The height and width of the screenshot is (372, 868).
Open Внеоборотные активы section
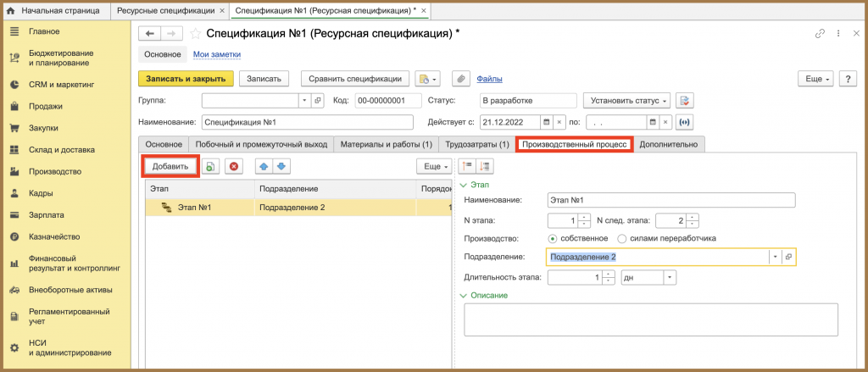(70, 290)
